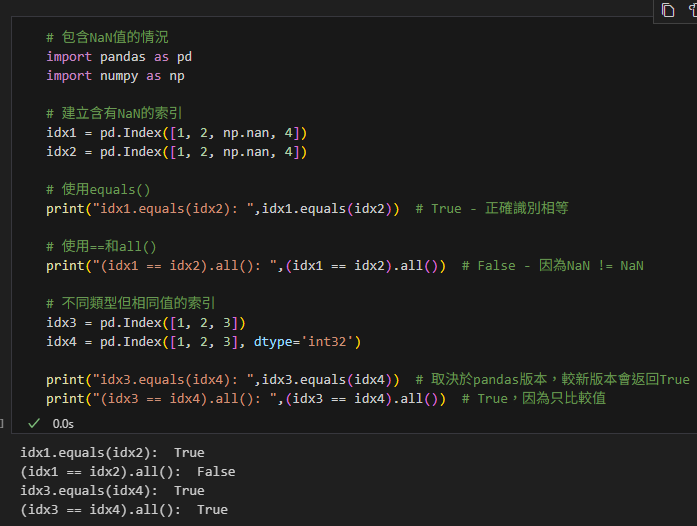Viewport: 697px width, 526px height.
Task: Click the comment '# 建立含有NaN的索引'
Action: (114, 113)
